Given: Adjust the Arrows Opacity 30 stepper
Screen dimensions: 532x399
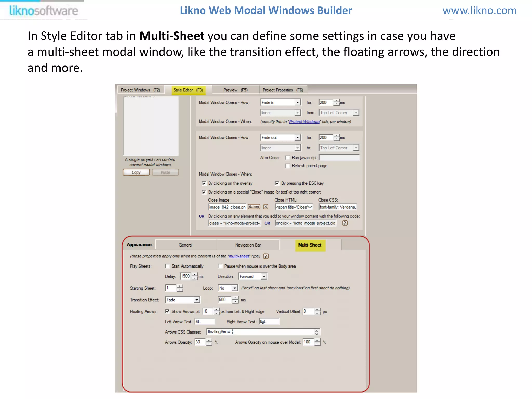Looking at the screenshot, I should (x=209, y=342).
